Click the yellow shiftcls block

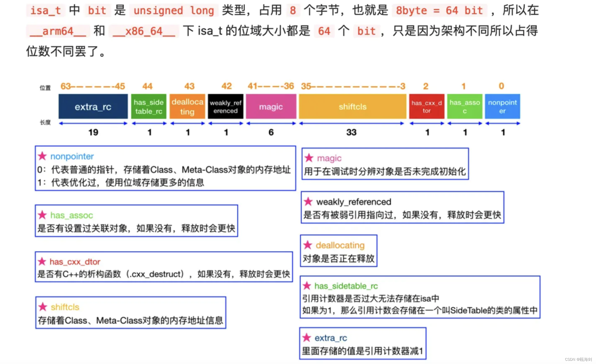[x=353, y=106]
